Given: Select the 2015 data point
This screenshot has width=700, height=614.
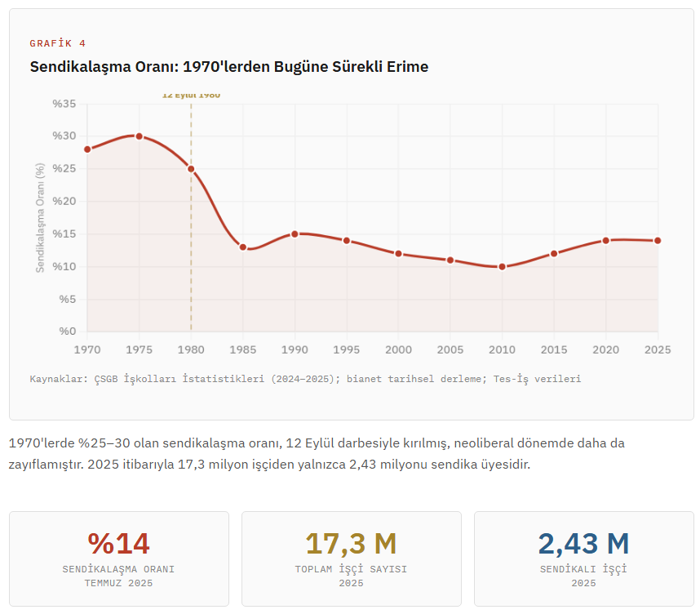Looking at the screenshot, I should pos(554,254).
